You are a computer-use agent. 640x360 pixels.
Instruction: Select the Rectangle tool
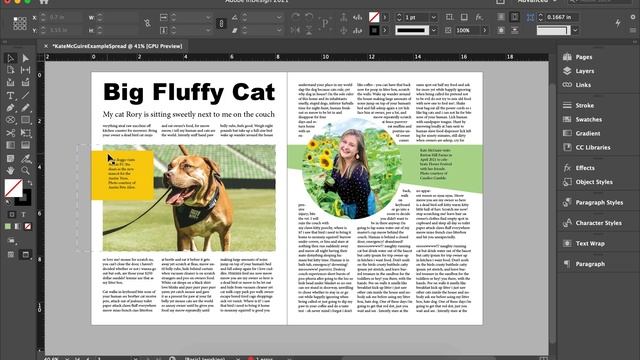[x=25, y=120]
